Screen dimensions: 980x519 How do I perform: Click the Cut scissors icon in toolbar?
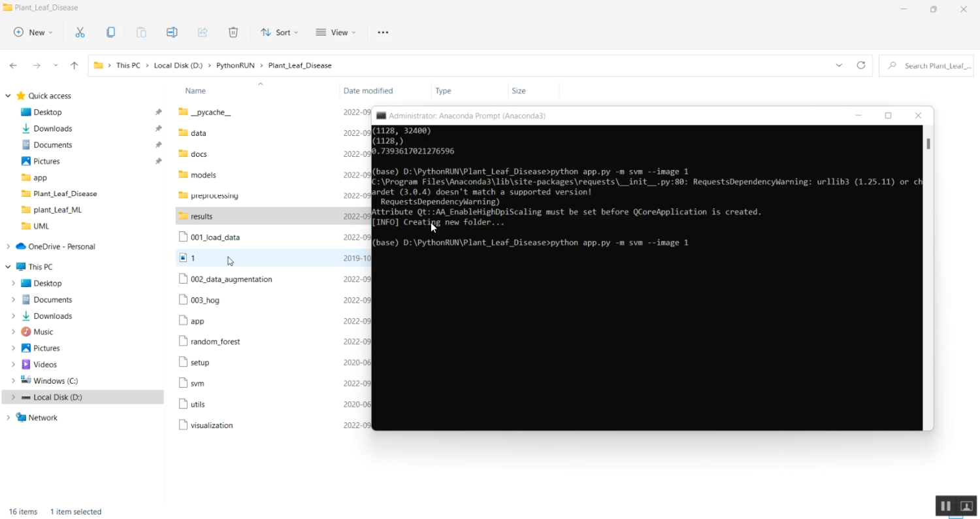pos(80,32)
